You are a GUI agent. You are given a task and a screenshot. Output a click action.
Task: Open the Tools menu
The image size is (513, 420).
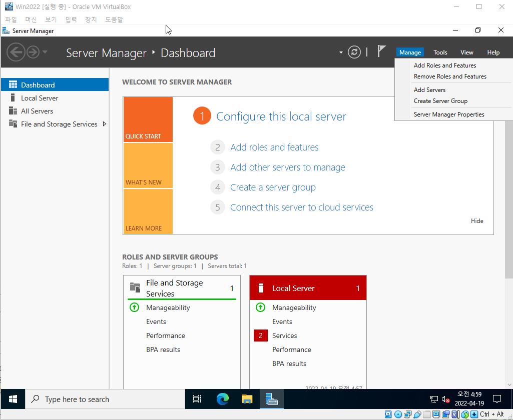(x=440, y=52)
